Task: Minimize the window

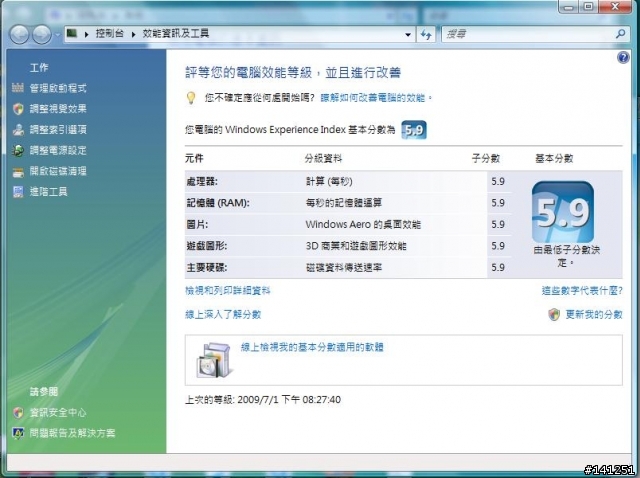Action: tap(569, 7)
